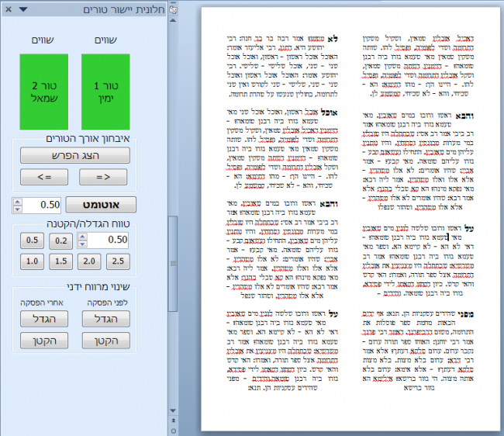This screenshot has height=436, width=504.
Task: Click the => arrow button
Action: 103,177
